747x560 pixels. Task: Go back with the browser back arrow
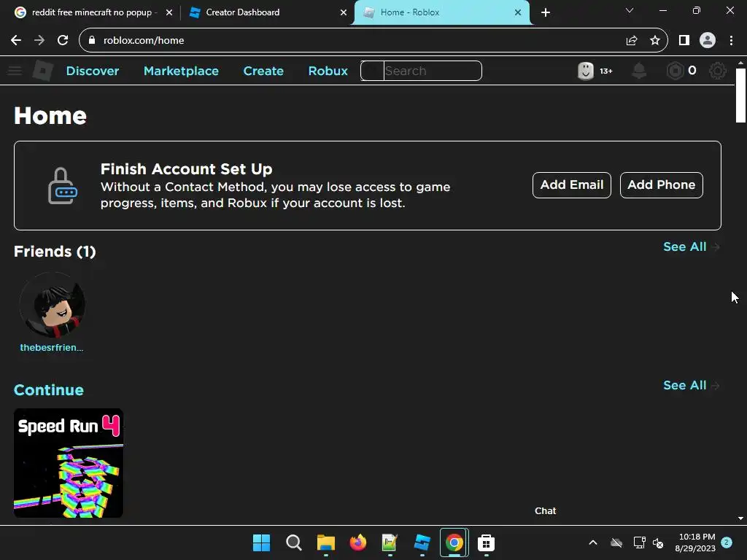[x=16, y=41]
